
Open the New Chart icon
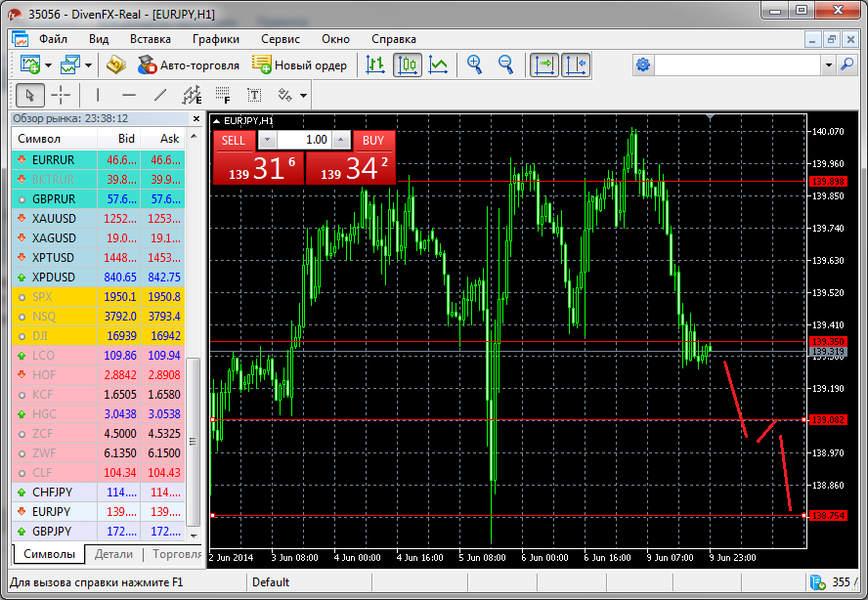[30, 64]
